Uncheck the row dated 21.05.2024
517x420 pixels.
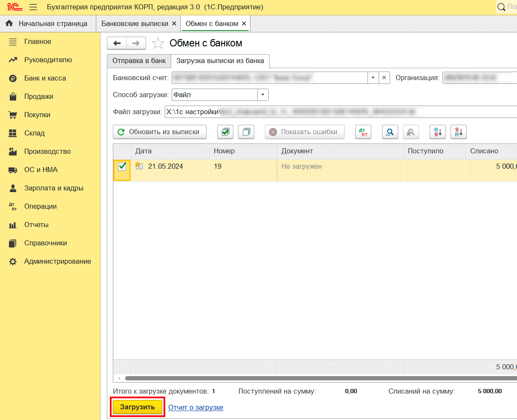122,167
